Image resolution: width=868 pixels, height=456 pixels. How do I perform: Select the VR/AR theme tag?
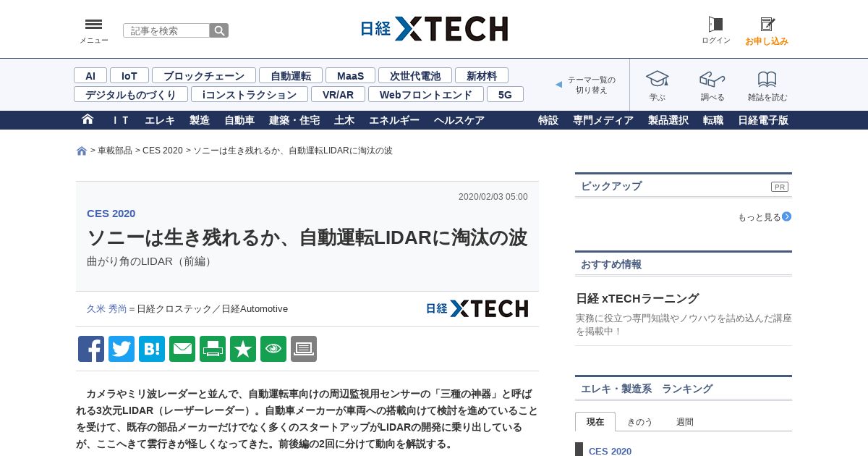point(339,94)
